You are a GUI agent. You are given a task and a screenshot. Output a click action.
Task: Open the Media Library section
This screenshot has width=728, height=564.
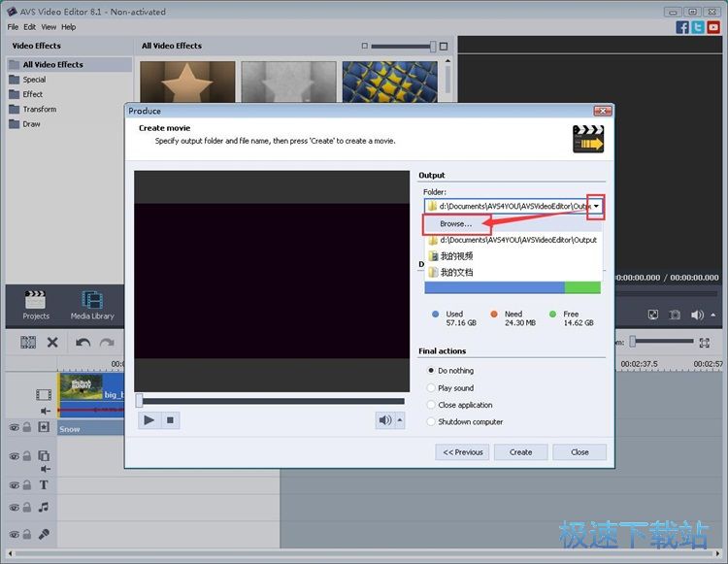point(92,305)
